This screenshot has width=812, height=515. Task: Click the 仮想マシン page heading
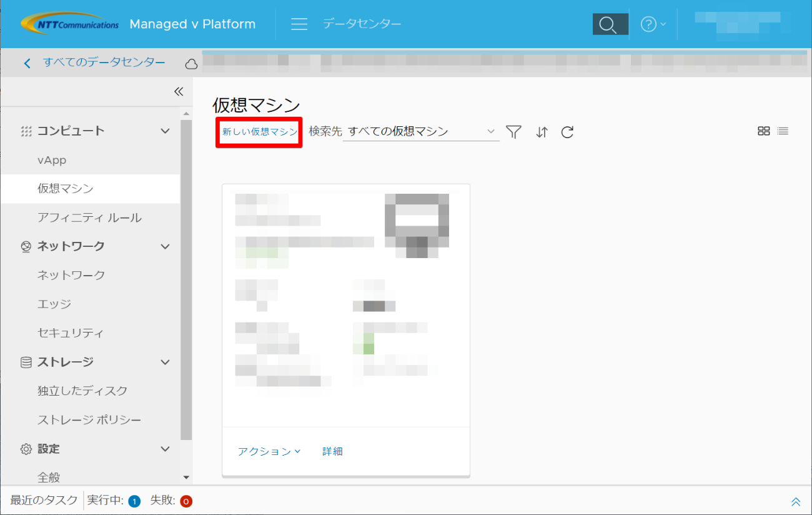(257, 105)
